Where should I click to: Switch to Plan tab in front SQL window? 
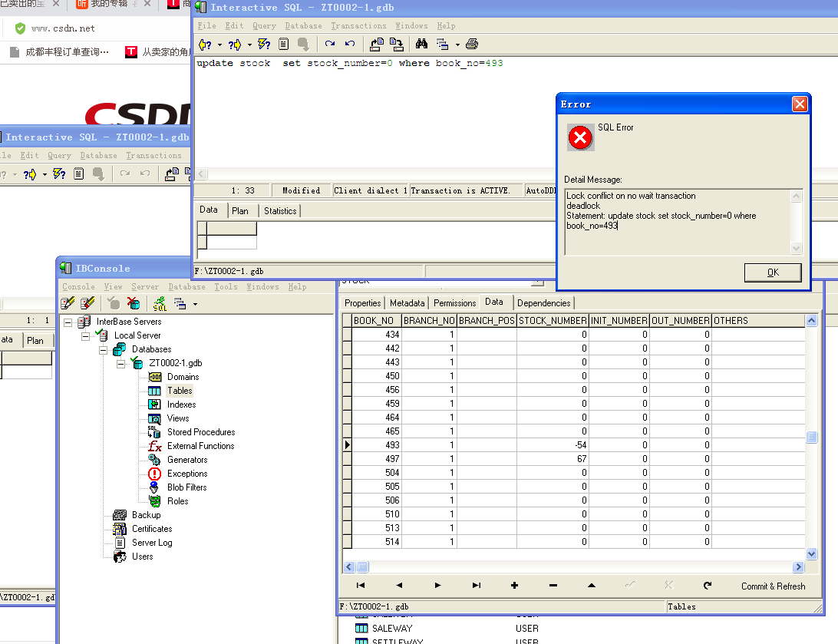point(240,211)
